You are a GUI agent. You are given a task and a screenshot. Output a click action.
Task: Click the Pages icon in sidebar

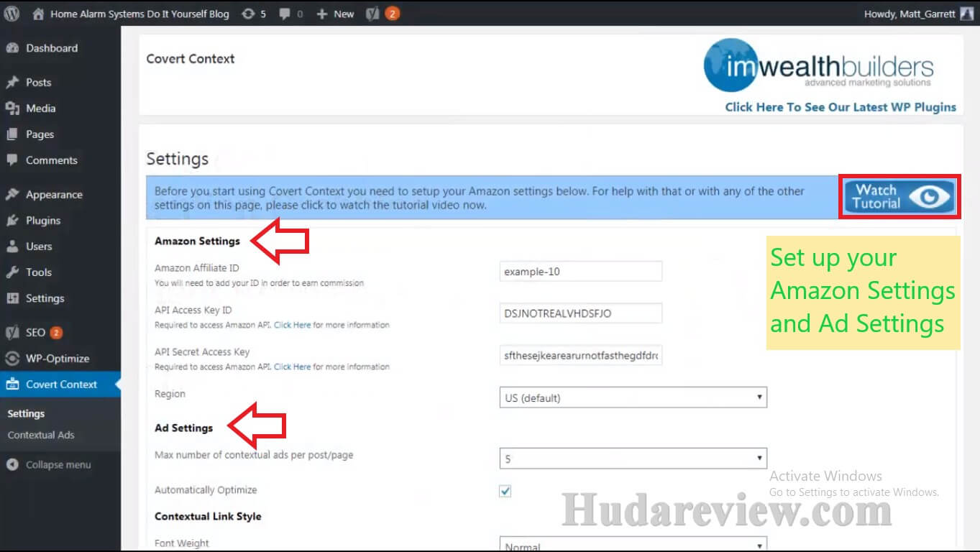pos(12,134)
